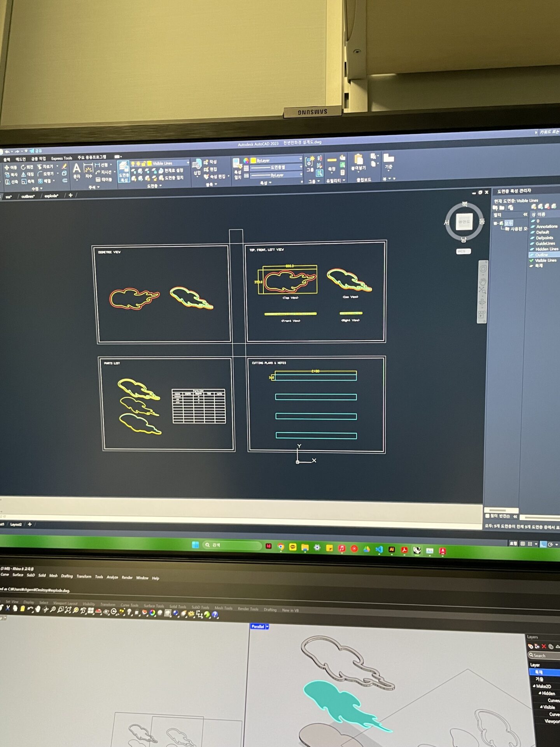Select the Move (이동) tool
The image size is (560, 747).
click(10, 167)
